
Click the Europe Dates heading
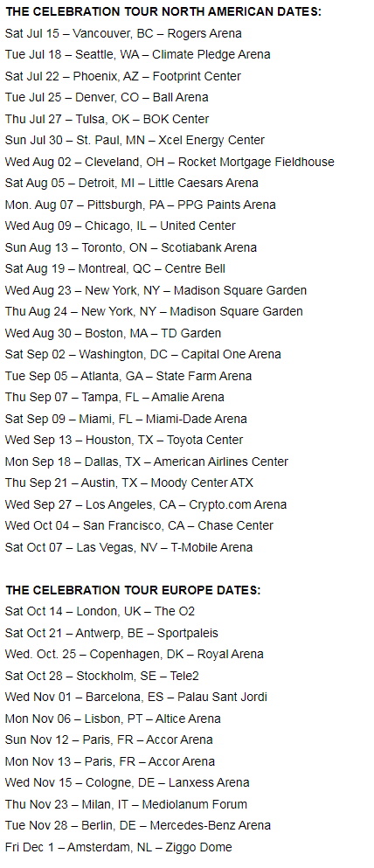pyautogui.click(x=133, y=590)
